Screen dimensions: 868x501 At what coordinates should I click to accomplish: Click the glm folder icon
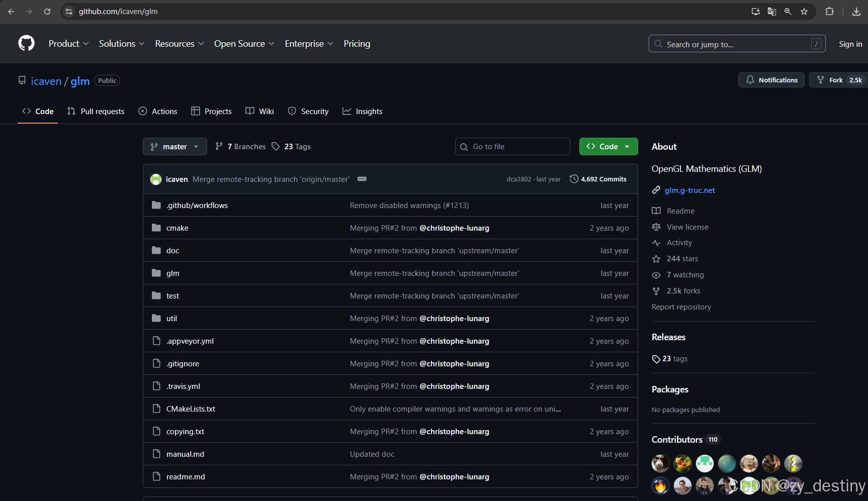click(x=156, y=273)
